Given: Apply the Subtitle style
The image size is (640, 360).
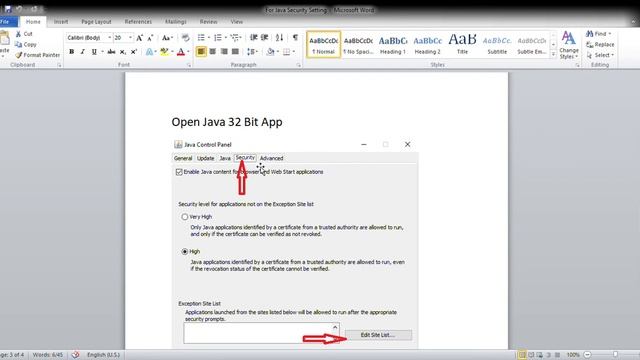Looking at the screenshot, I should (497, 44).
